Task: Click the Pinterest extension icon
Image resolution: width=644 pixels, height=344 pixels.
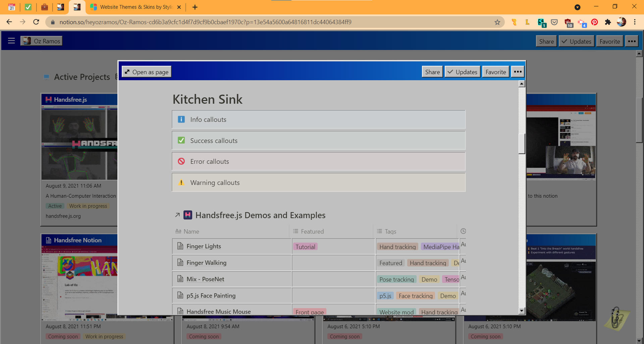Action: (x=594, y=22)
